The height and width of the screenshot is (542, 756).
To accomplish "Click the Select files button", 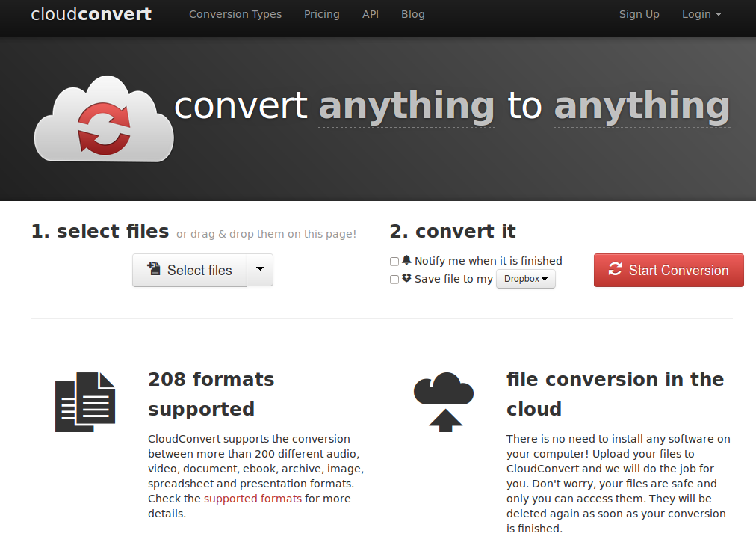I will tap(190, 271).
